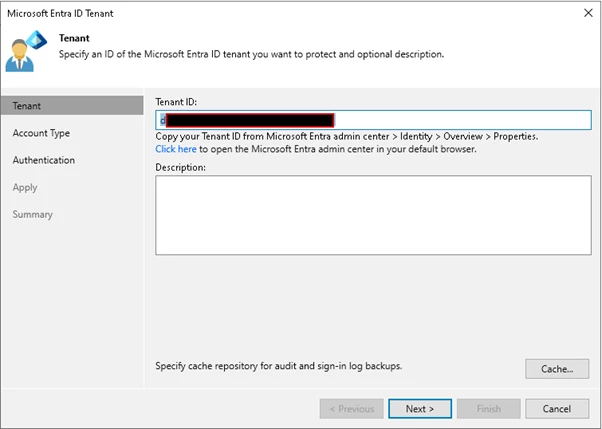Go to the Account Type step
This screenshot has height=429, width=602.
(x=41, y=133)
